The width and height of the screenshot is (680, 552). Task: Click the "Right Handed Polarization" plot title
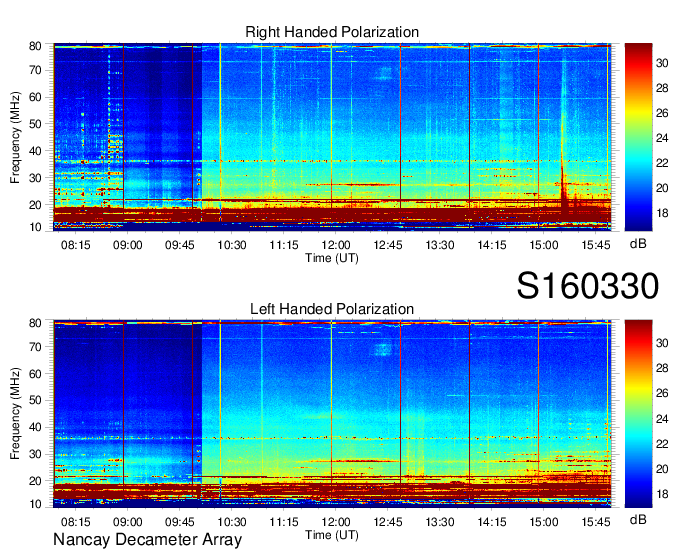point(332,32)
